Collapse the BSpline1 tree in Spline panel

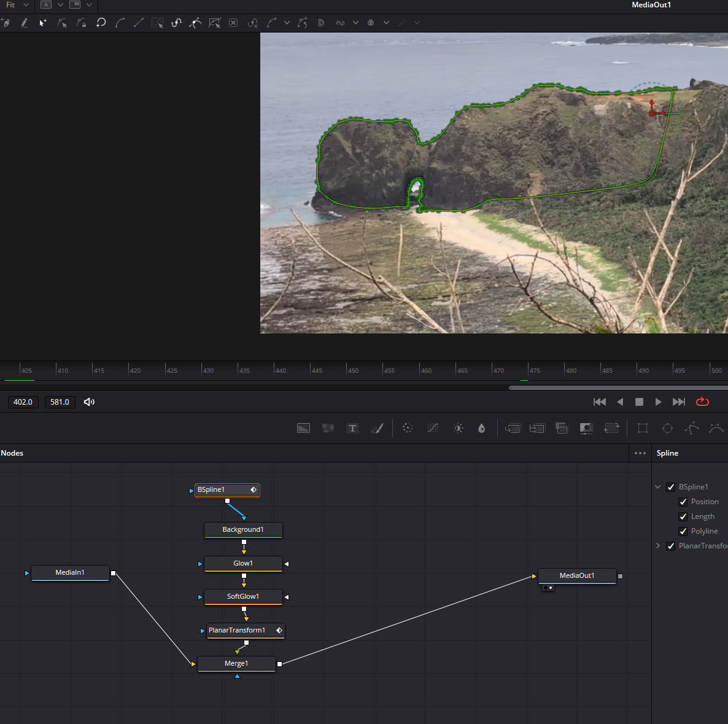(658, 487)
